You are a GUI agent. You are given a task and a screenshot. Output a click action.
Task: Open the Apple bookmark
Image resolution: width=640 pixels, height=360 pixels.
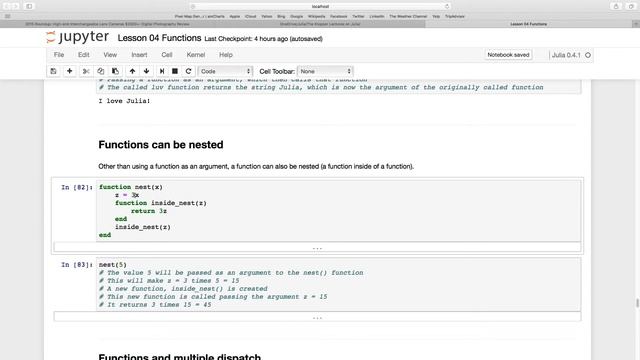click(x=235, y=16)
